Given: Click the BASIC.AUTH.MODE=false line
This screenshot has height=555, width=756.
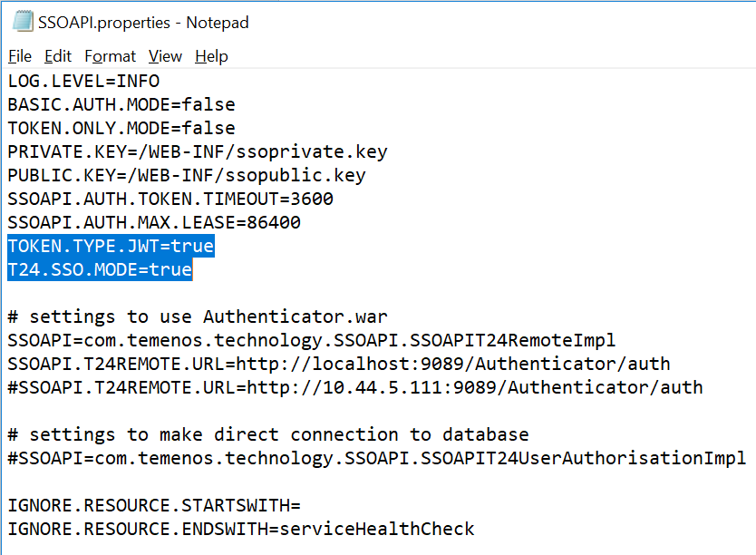Looking at the screenshot, I should tap(121, 104).
